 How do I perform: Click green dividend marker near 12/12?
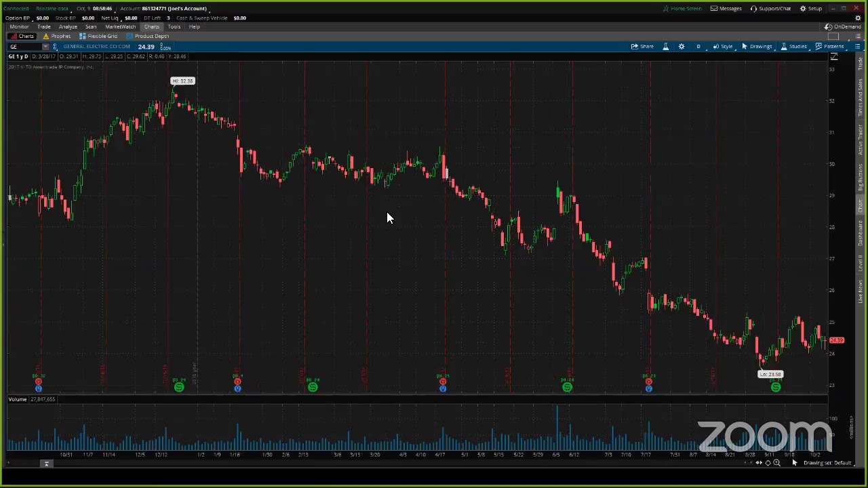[179, 386]
